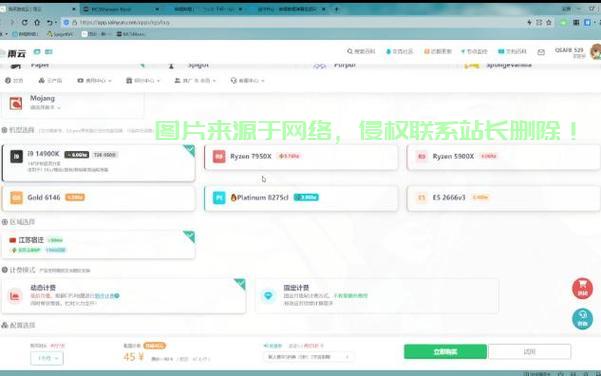This screenshot has height=376, width=601.
Task: Select the Ryzen 5900X machine card
Action: [x=503, y=157]
